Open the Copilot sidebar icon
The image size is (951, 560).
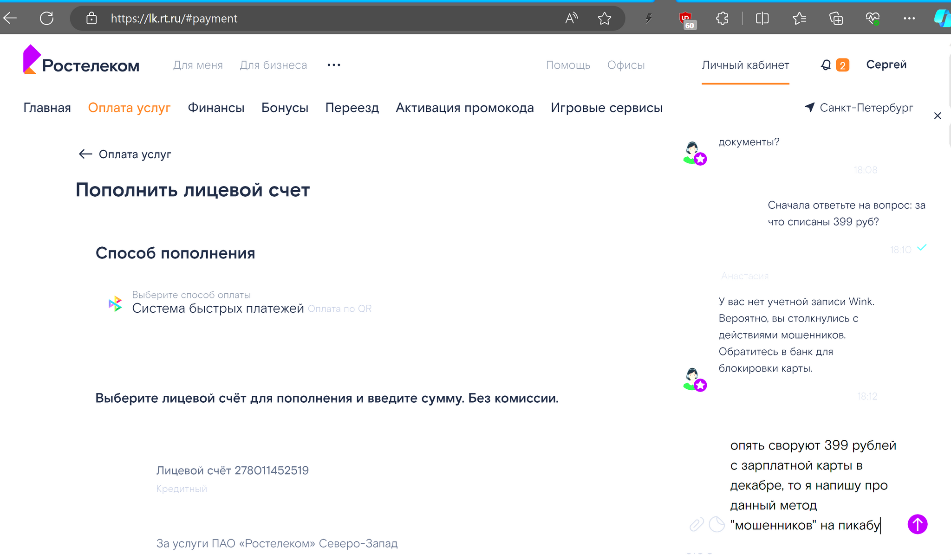pos(942,19)
